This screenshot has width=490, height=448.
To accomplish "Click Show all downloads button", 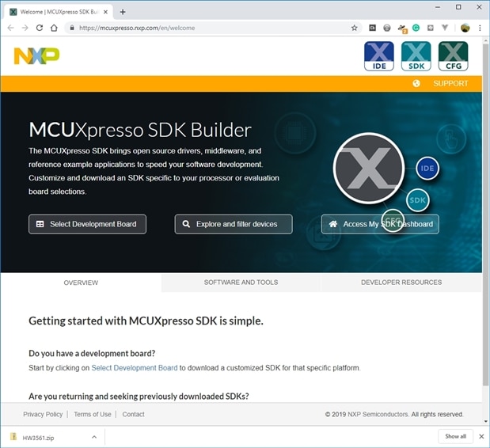I will click(455, 436).
